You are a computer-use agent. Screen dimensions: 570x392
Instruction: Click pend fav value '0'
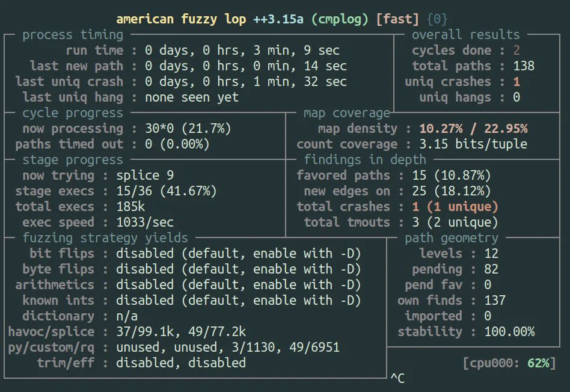(x=488, y=285)
